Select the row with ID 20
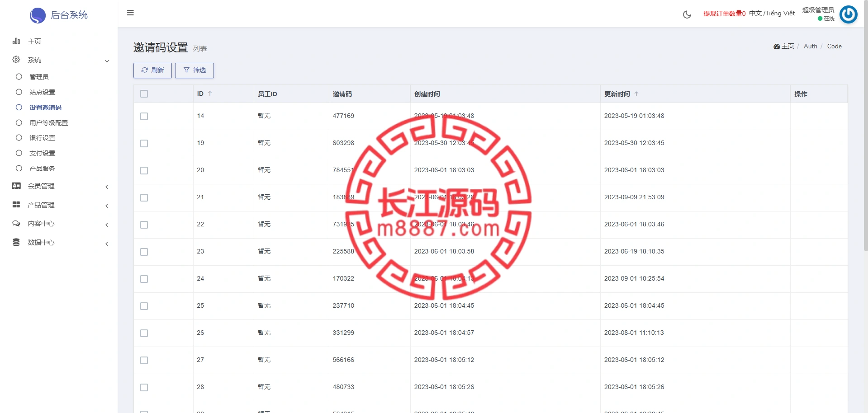868x413 pixels. 144,171
